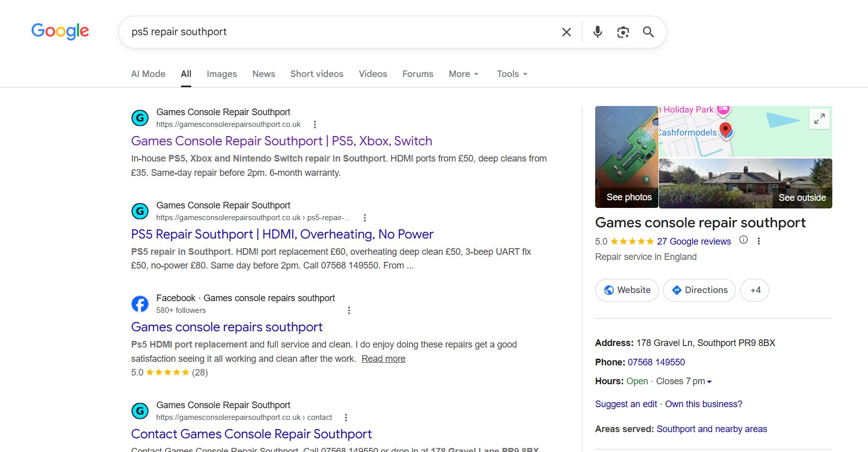Open three-dot menu in business panel

(759, 241)
